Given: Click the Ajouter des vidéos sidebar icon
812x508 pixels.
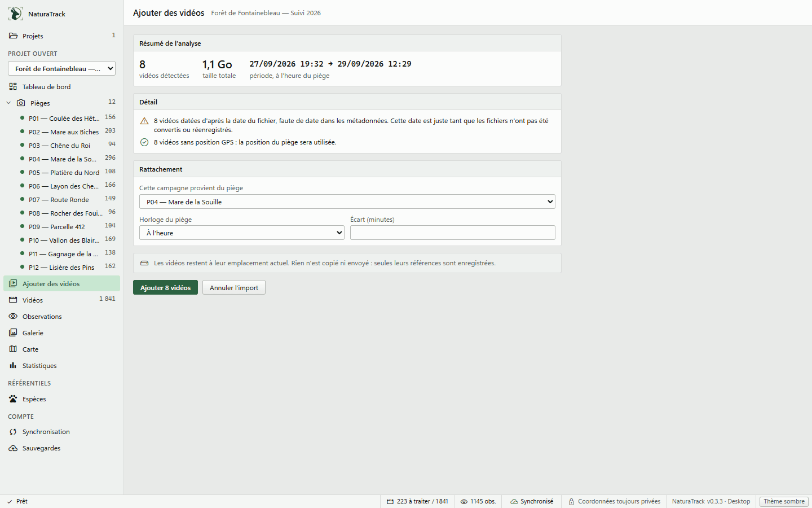Looking at the screenshot, I should click(13, 283).
